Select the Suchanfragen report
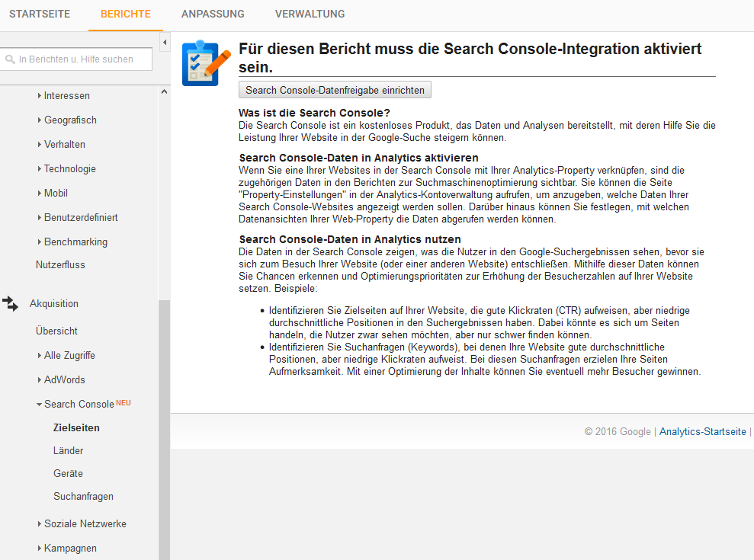Image resolution: width=754 pixels, height=560 pixels. point(83,497)
